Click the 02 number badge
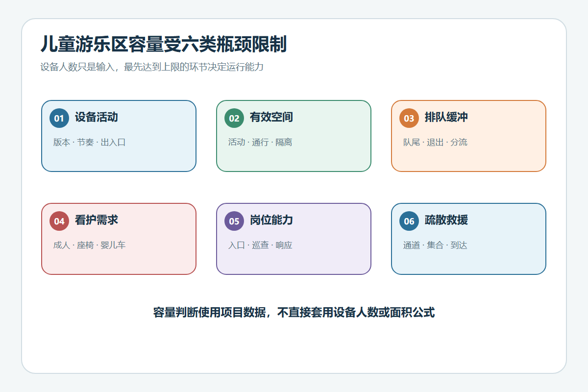Image resolution: width=588 pixels, height=392 pixels. [x=234, y=118]
